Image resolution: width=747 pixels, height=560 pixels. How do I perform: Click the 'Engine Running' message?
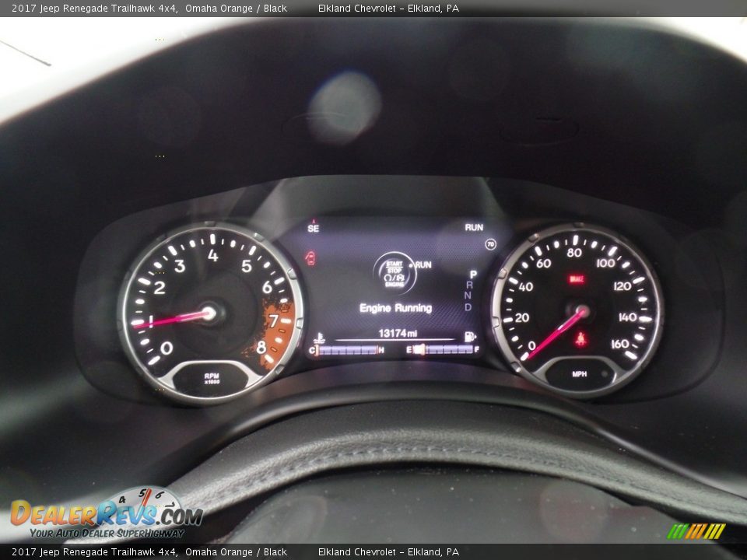395,308
